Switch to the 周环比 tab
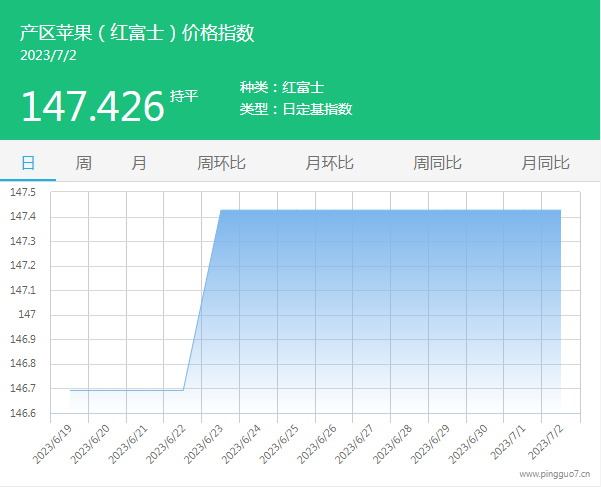Image resolution: width=601 pixels, height=487 pixels. click(221, 163)
